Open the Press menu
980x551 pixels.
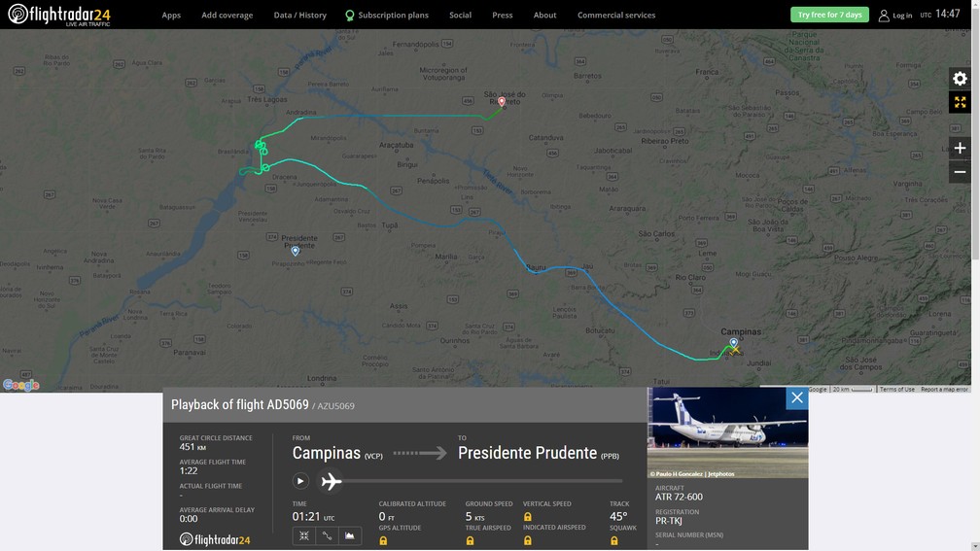pyautogui.click(x=502, y=15)
